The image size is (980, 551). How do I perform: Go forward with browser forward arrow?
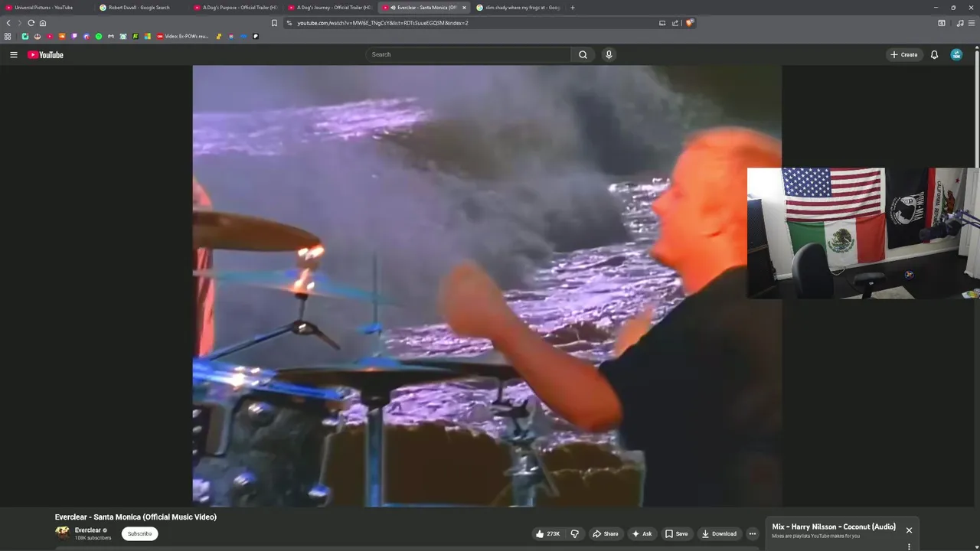[20, 23]
